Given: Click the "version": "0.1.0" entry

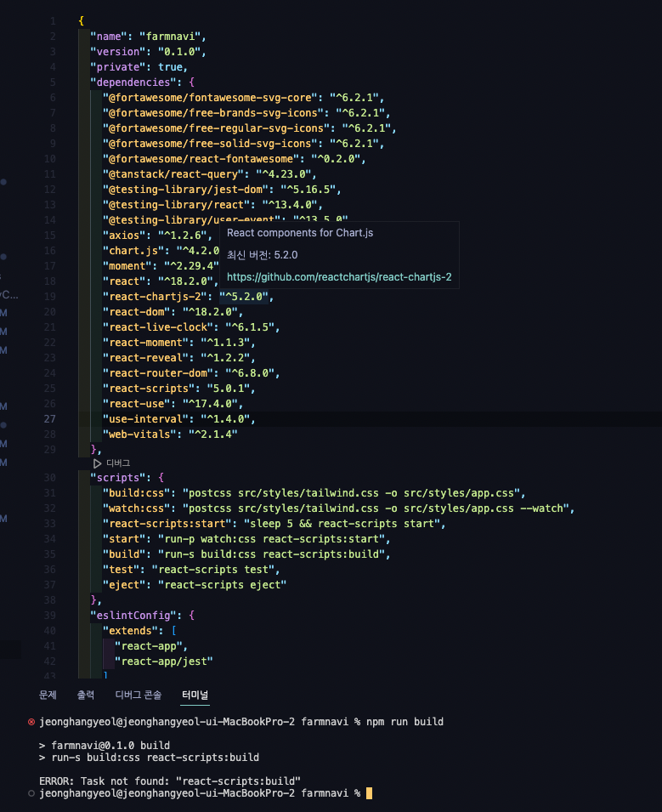Looking at the screenshot, I should (x=148, y=52).
